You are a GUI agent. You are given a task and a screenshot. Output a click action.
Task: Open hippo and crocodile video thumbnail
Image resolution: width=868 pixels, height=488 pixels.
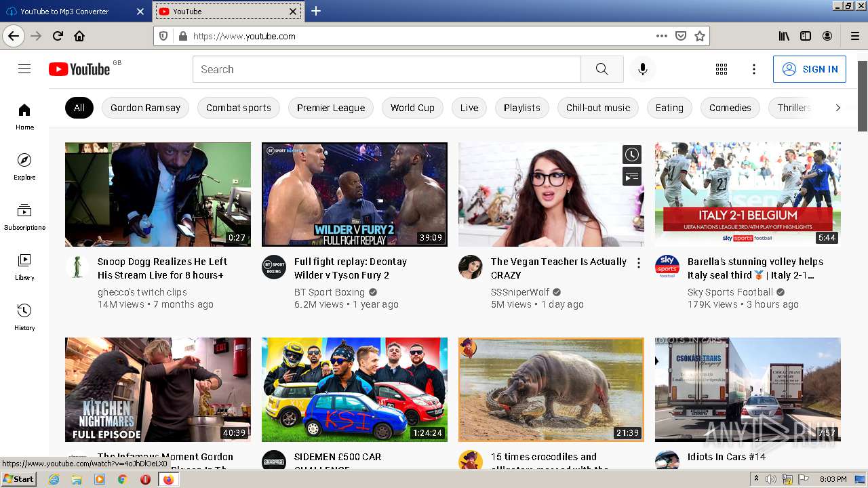pyautogui.click(x=551, y=390)
